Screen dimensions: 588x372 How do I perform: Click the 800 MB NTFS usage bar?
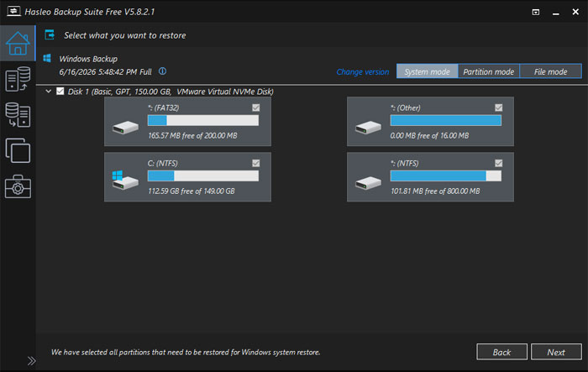pyautogui.click(x=445, y=176)
